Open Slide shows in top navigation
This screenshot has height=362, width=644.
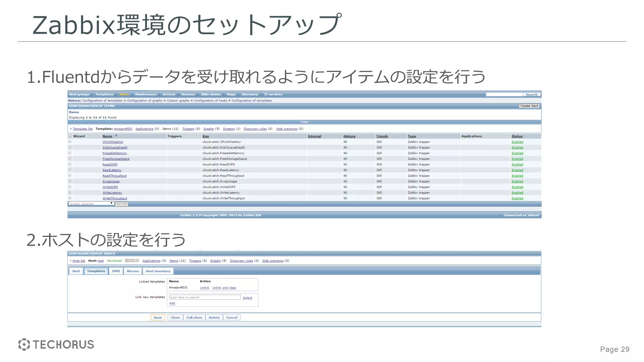click(x=211, y=94)
